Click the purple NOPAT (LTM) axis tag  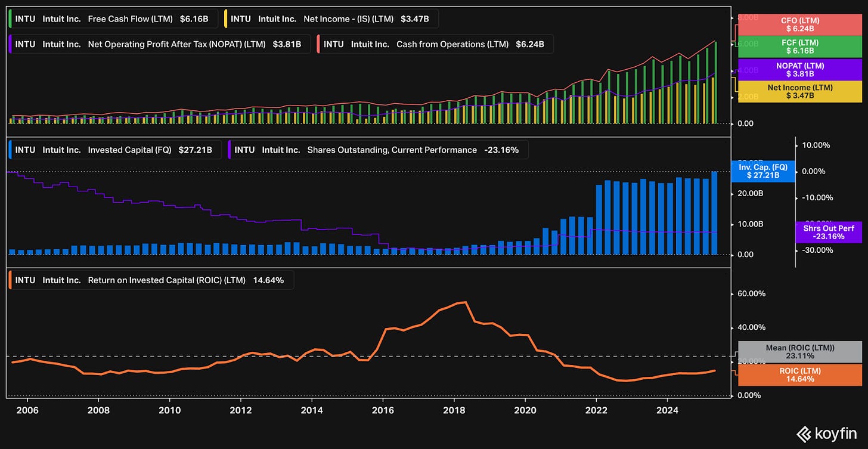coord(801,70)
